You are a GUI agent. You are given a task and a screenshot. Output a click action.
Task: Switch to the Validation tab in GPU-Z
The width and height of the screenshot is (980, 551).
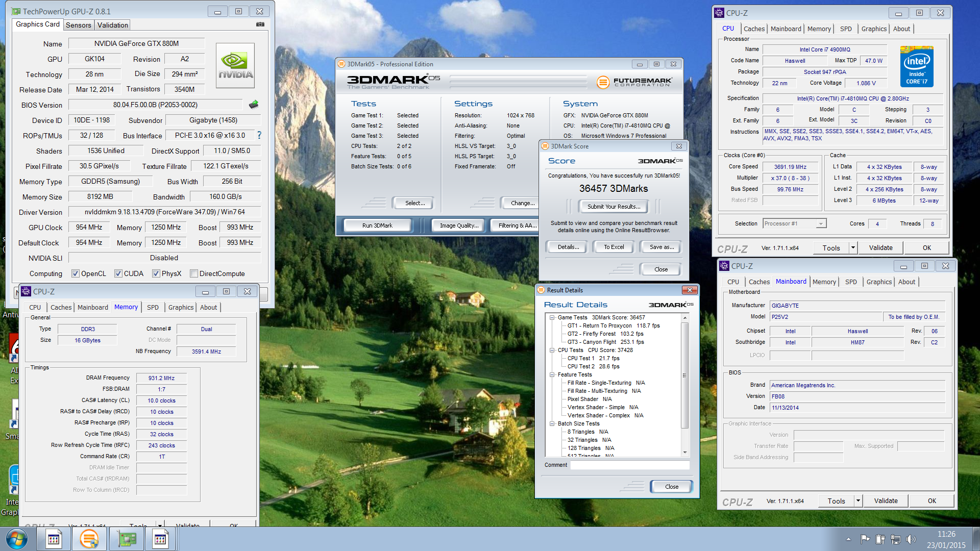(x=113, y=25)
